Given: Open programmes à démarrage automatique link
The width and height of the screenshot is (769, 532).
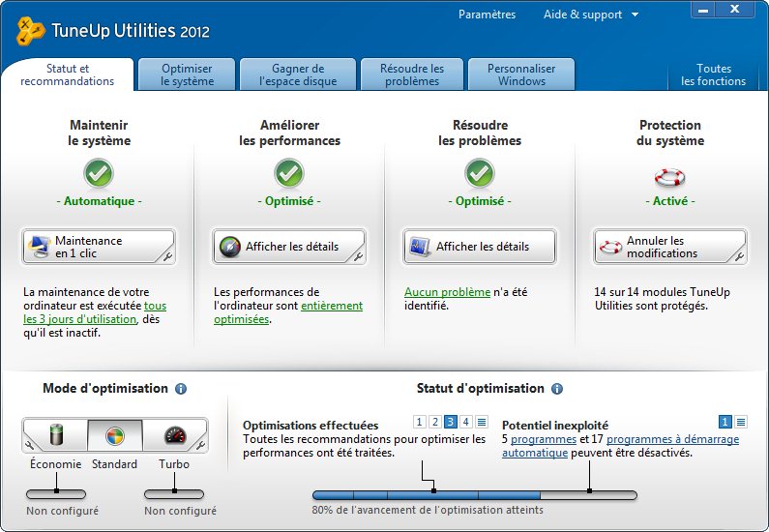Looking at the screenshot, I should [620, 446].
